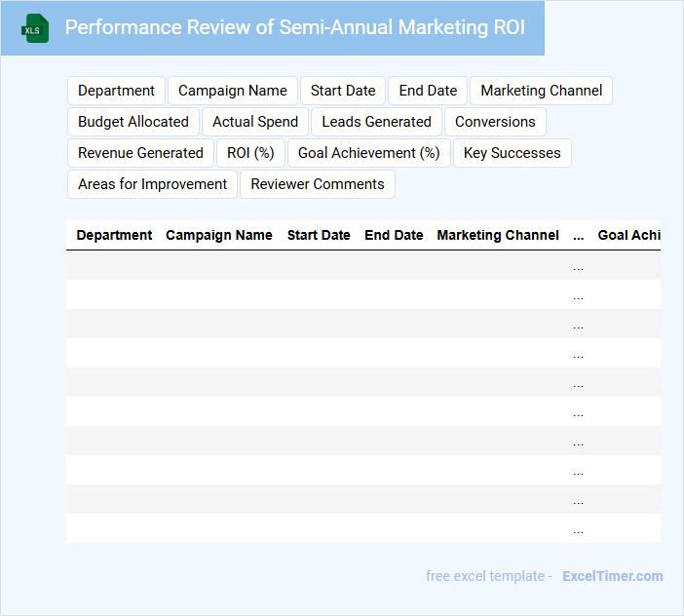Click the Actual Spend tag

click(255, 122)
